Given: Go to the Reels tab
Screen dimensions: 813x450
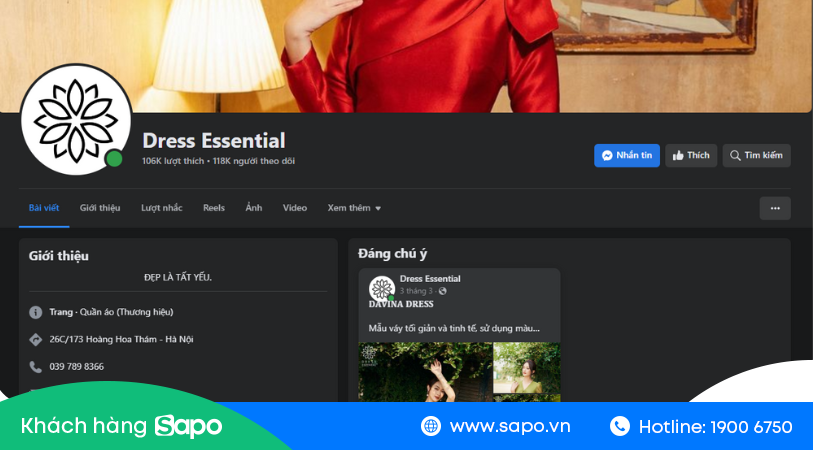Looking at the screenshot, I should pos(214,208).
